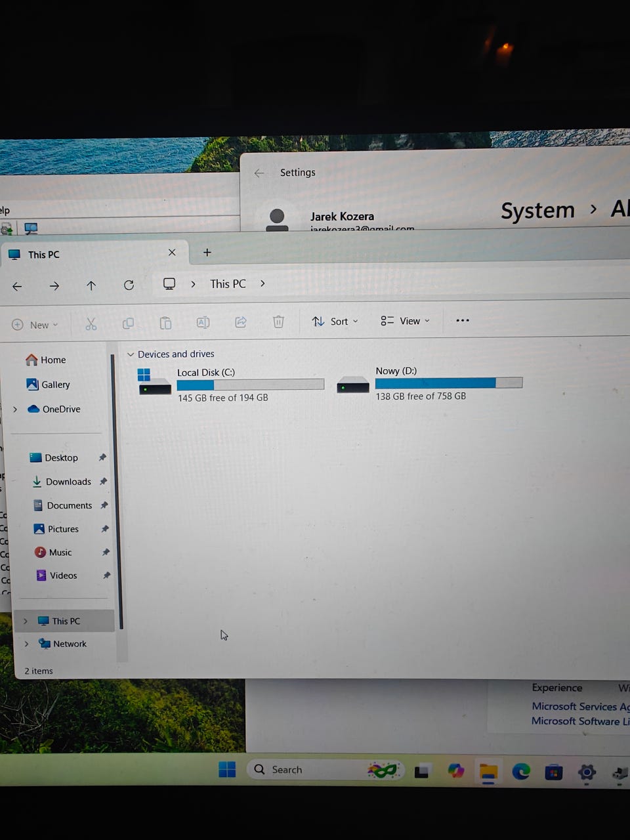Click the Paste clipboard icon
The image size is (630, 840).
click(165, 322)
